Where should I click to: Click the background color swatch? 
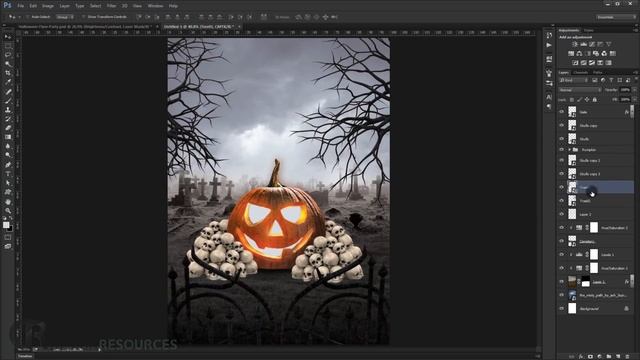10,229
